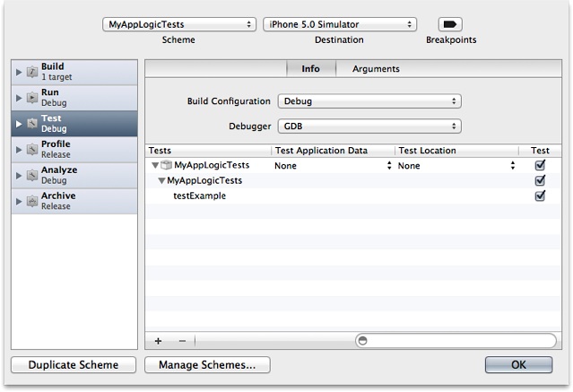
Task: Select the Analyze action icon
Action: pyautogui.click(x=33, y=175)
